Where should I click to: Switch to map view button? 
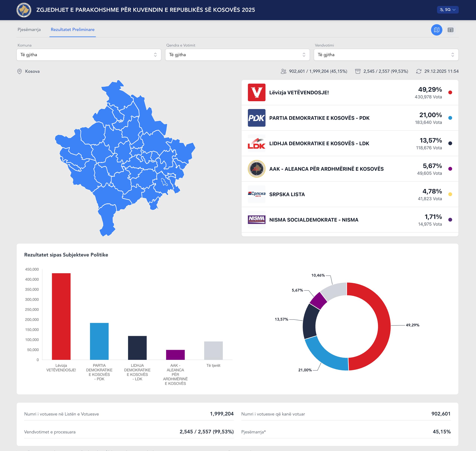pyautogui.click(x=436, y=30)
